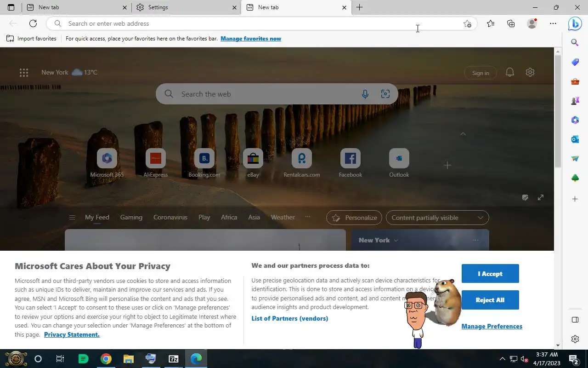Viewport: 588px width, 368px height.
Task: Open the Settings and more ellipsis menu
Action: [553, 23]
